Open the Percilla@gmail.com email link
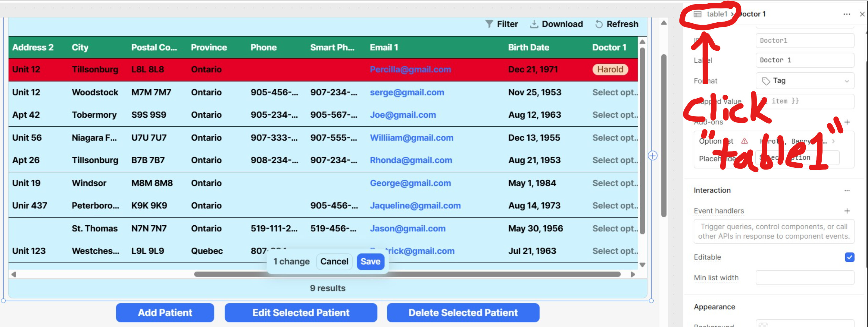868x327 pixels. pos(410,69)
